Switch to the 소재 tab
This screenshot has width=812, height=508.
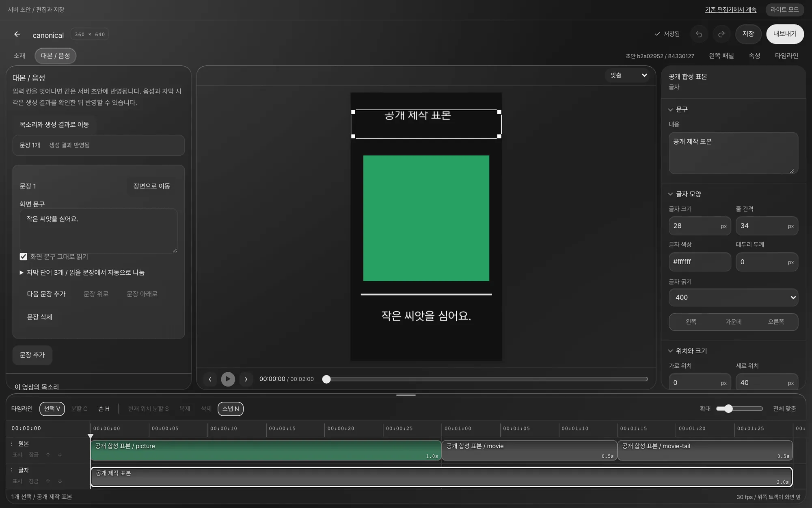click(x=19, y=56)
